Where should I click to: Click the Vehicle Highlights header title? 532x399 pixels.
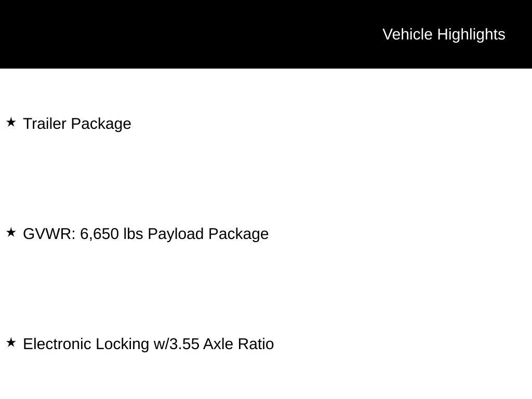[444, 34]
